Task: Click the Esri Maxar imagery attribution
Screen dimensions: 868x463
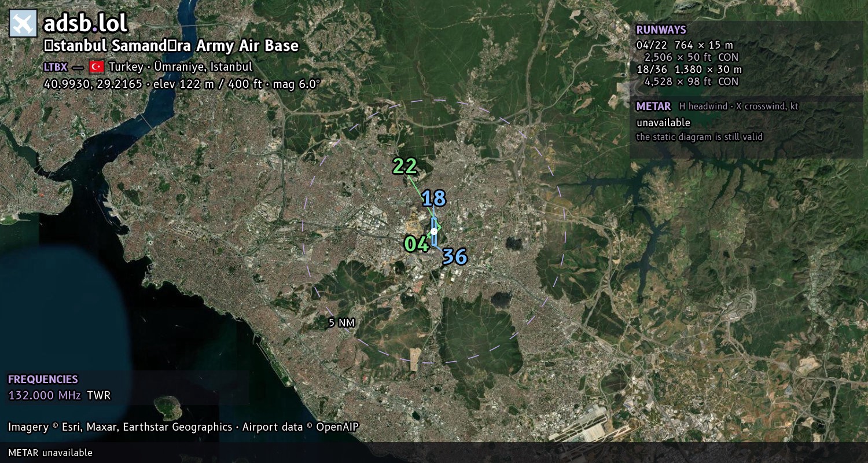Action: 120,427
